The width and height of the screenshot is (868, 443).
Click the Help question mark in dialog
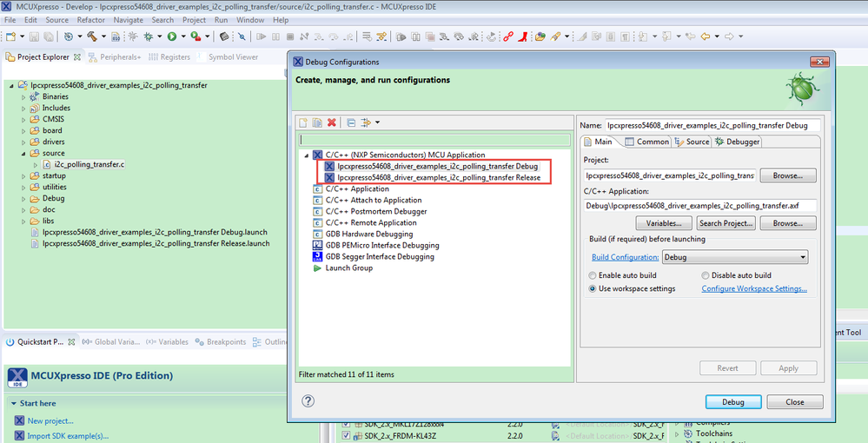[x=308, y=401]
